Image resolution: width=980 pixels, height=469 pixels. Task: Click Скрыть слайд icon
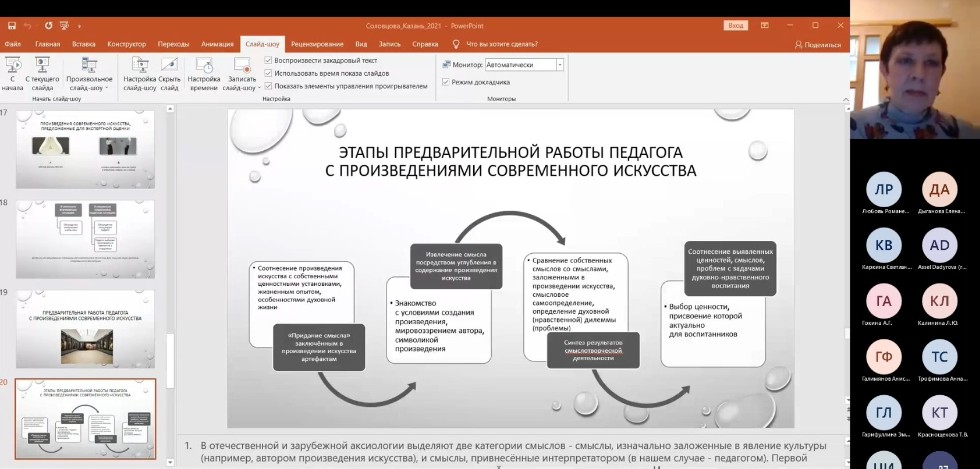169,71
